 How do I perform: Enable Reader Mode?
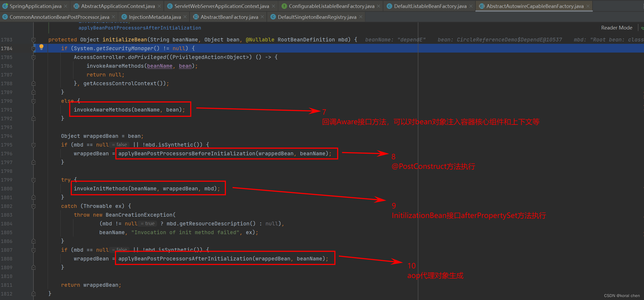(x=616, y=28)
